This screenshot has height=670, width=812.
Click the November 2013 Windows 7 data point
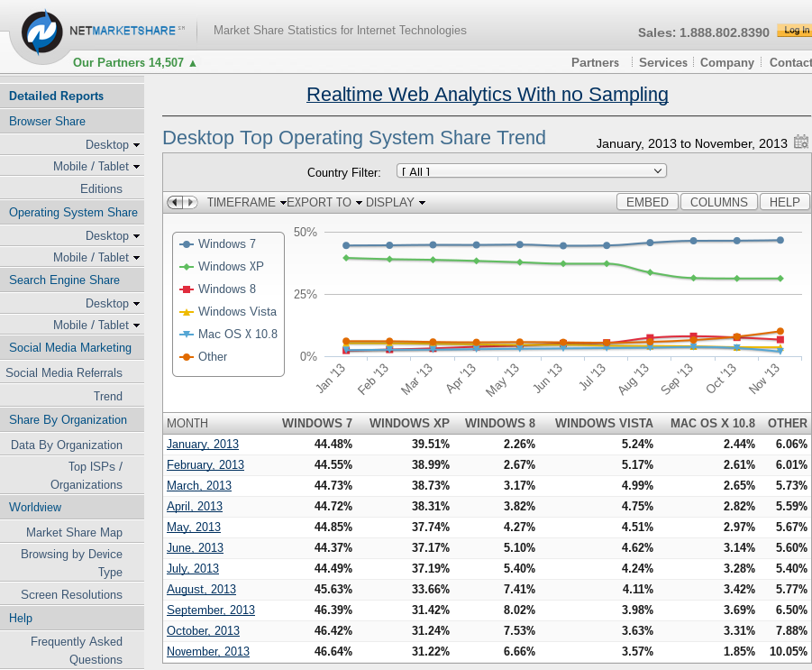click(x=780, y=240)
